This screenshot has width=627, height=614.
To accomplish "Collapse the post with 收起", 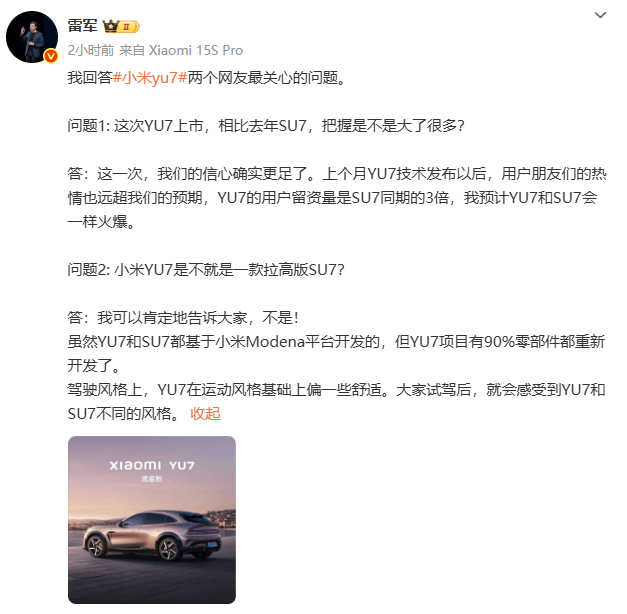I will point(205,414).
